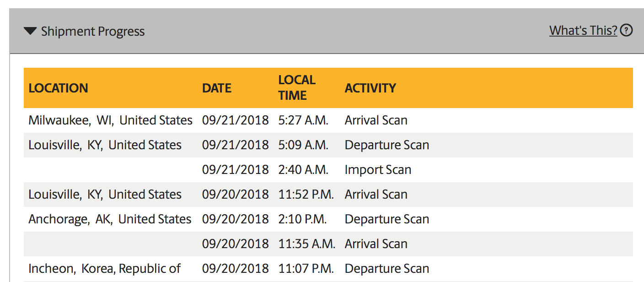Image resolution: width=644 pixels, height=282 pixels.
Task: Click the Shipment Progress header title
Action: 93,31
